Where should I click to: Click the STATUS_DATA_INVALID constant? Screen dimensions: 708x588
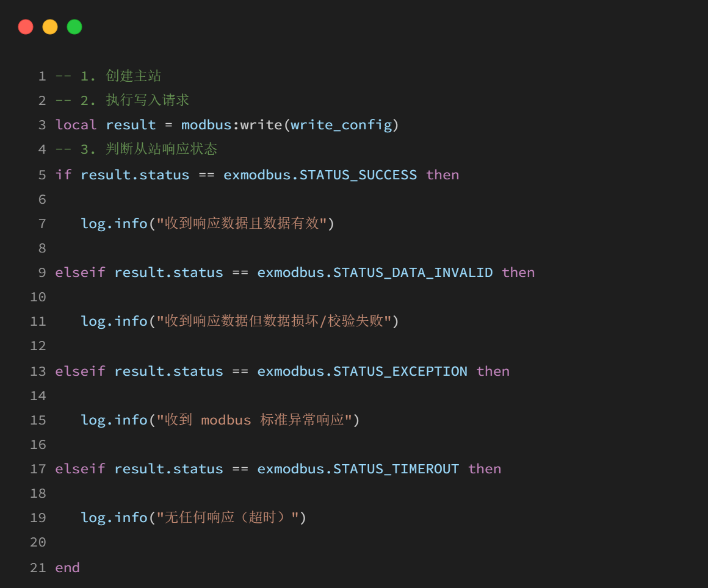[413, 273]
